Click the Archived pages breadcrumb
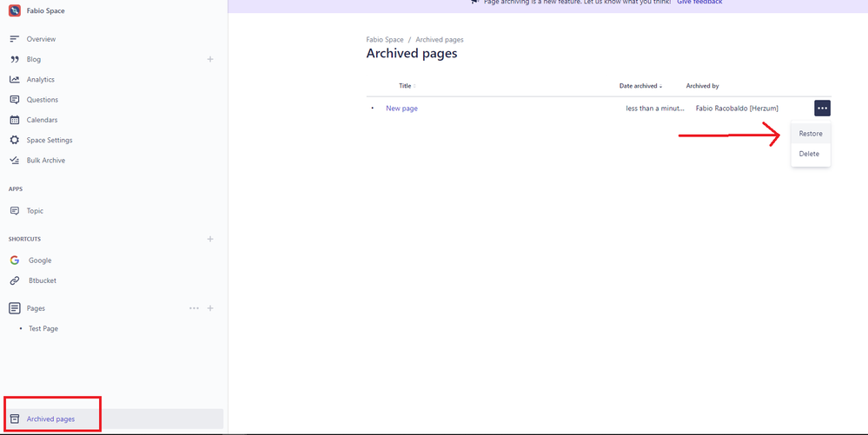Viewport: 868px width, 435px height. pyautogui.click(x=440, y=40)
